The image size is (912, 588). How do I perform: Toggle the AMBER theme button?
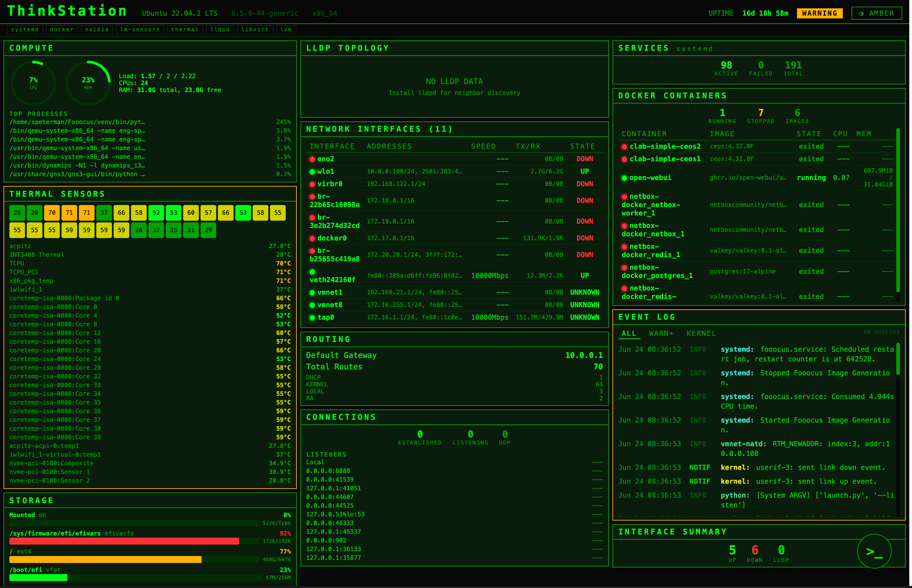(x=877, y=13)
